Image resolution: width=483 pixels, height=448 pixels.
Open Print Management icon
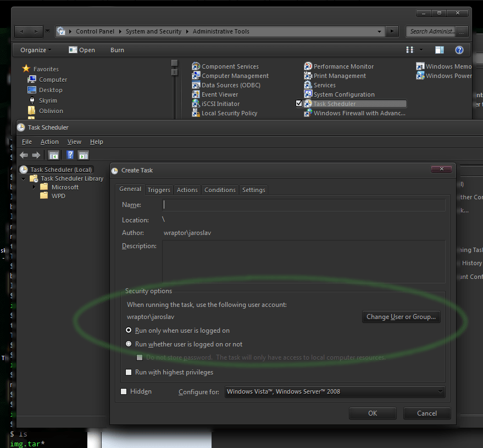tap(308, 75)
